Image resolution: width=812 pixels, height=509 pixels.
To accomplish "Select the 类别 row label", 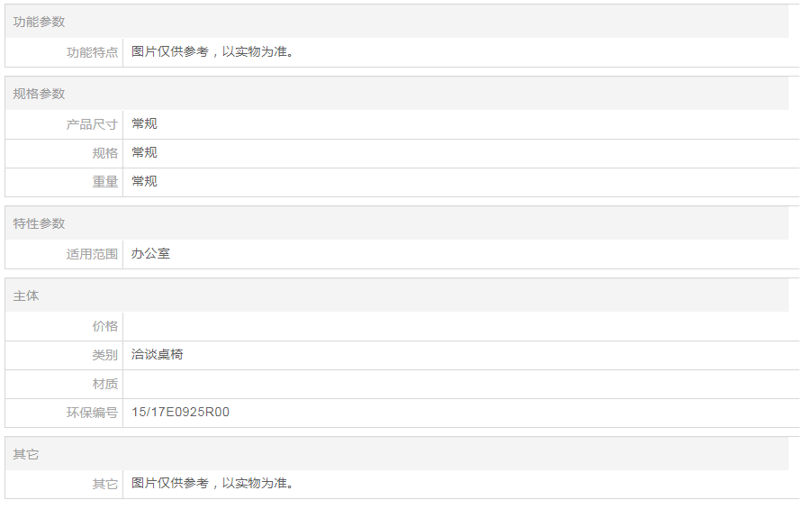I will click(104, 355).
